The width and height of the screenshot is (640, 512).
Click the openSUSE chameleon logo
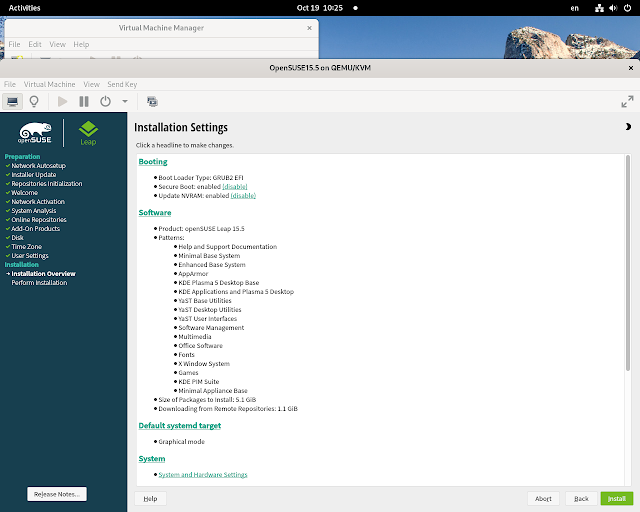point(36,133)
